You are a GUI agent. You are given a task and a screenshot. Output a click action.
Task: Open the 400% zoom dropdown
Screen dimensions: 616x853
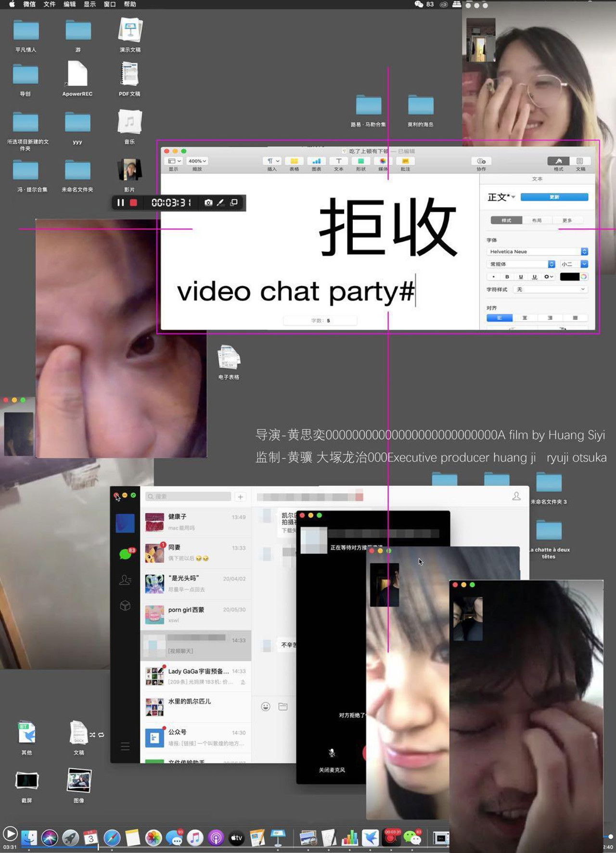point(197,161)
